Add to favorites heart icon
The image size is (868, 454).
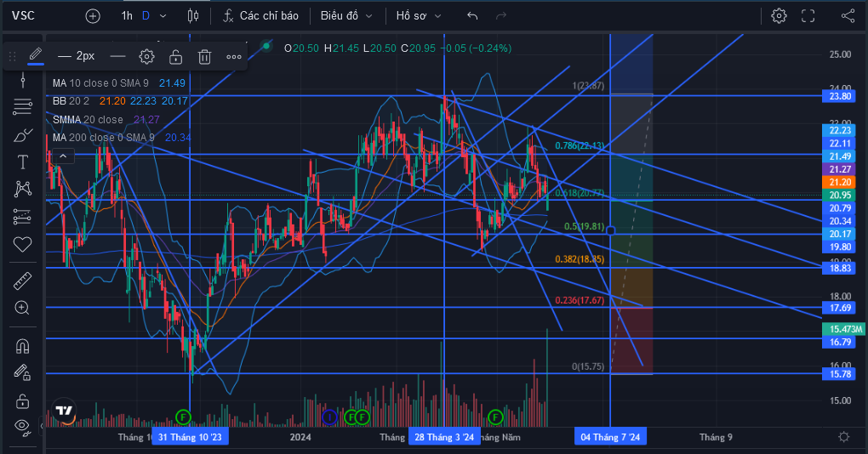23,244
